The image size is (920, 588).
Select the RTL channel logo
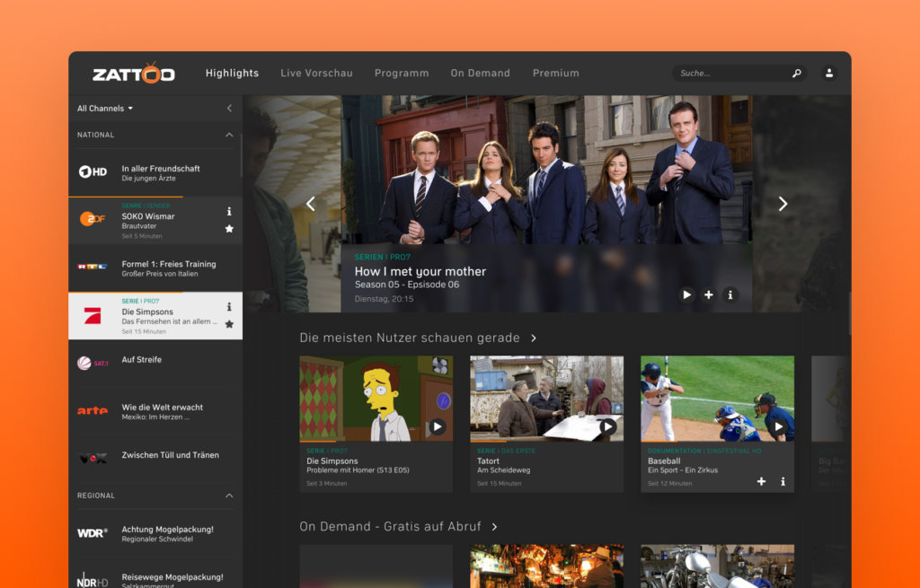(93, 267)
